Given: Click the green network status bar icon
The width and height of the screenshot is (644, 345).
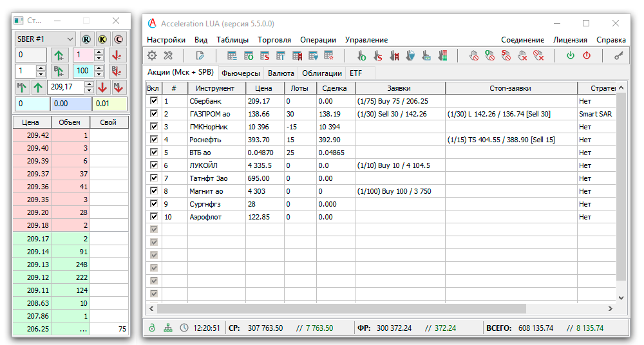Looking at the screenshot, I should pos(168,328).
